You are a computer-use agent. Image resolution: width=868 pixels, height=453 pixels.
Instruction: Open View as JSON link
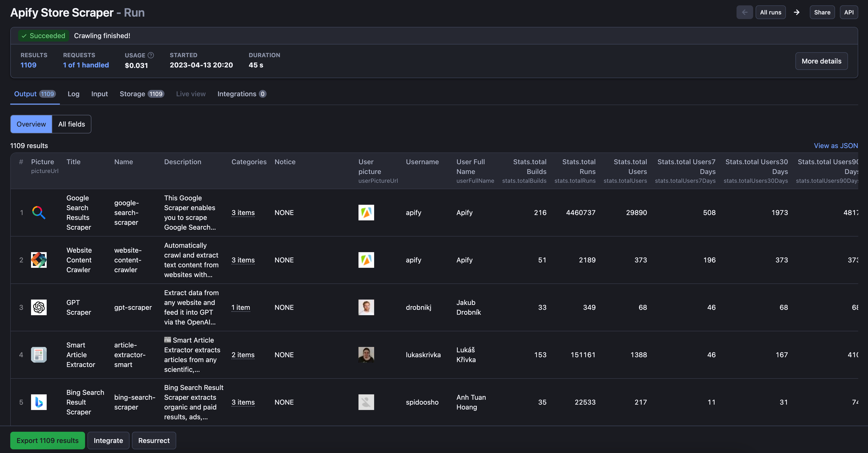(836, 146)
